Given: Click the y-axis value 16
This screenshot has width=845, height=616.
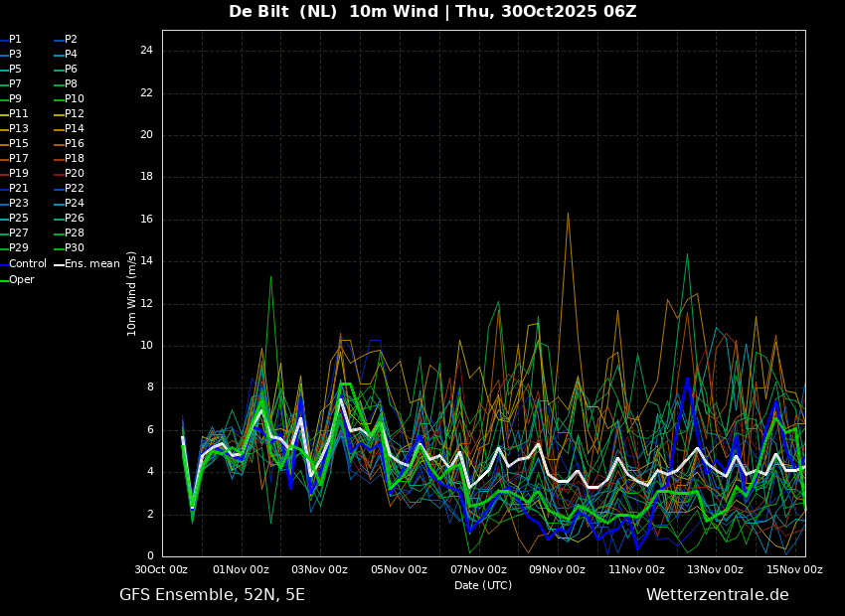Looking at the screenshot, I should pos(146,220).
